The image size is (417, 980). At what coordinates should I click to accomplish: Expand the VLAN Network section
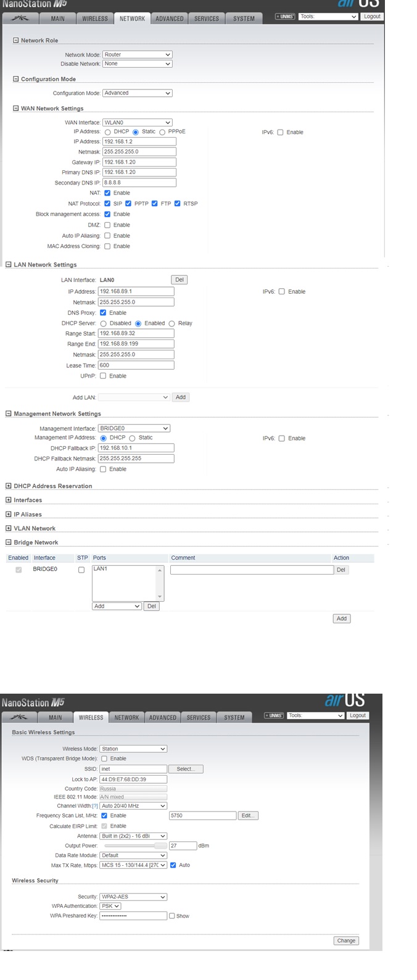pos(9,528)
